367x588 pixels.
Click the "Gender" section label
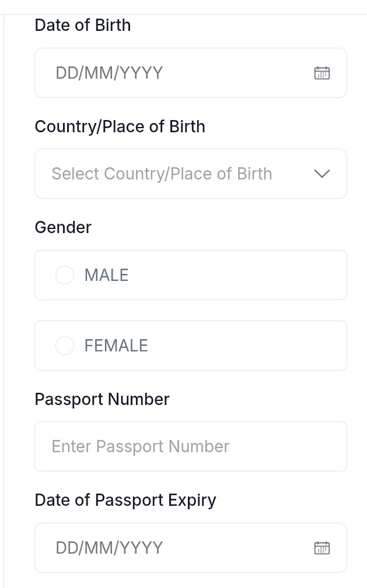63,227
